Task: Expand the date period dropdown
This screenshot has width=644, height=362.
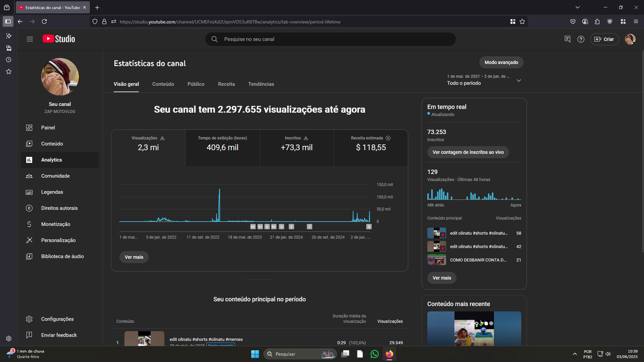Action: tap(518, 80)
